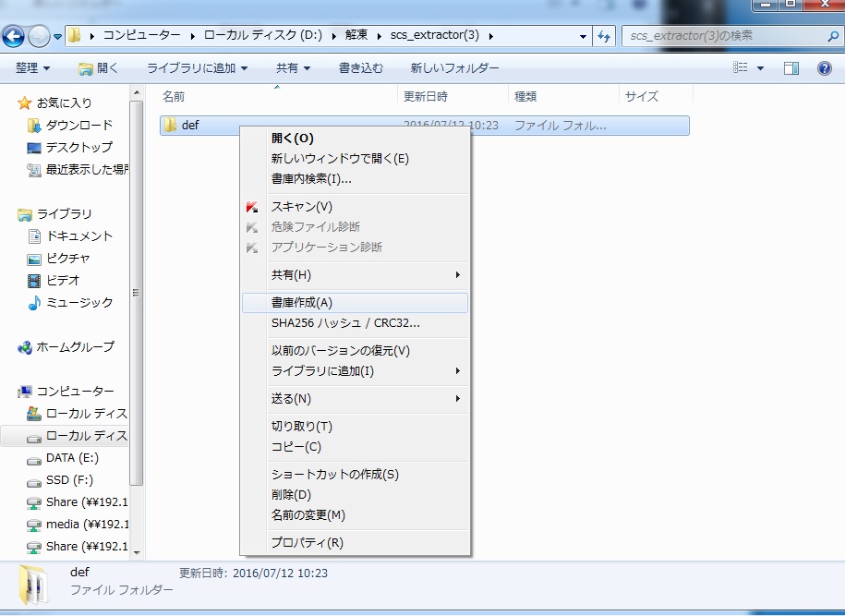Screen dimensions: 845x616
Task: Click the scs_extractor(3) search field
Action: (725, 36)
